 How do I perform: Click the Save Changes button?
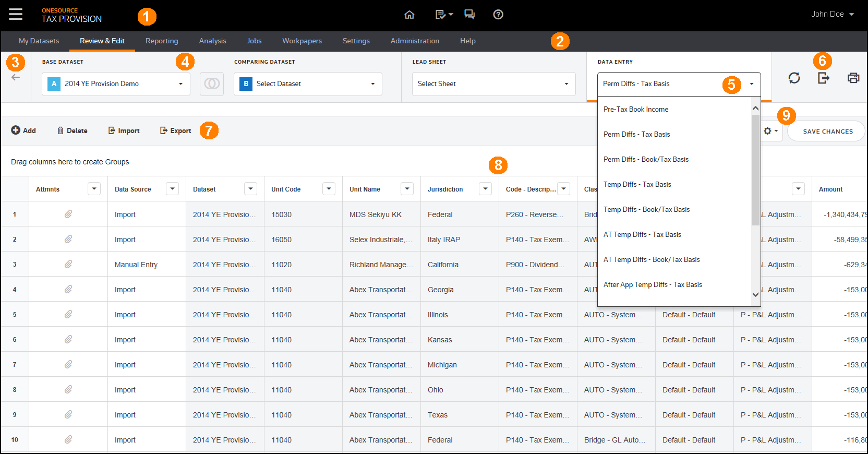[827, 132]
